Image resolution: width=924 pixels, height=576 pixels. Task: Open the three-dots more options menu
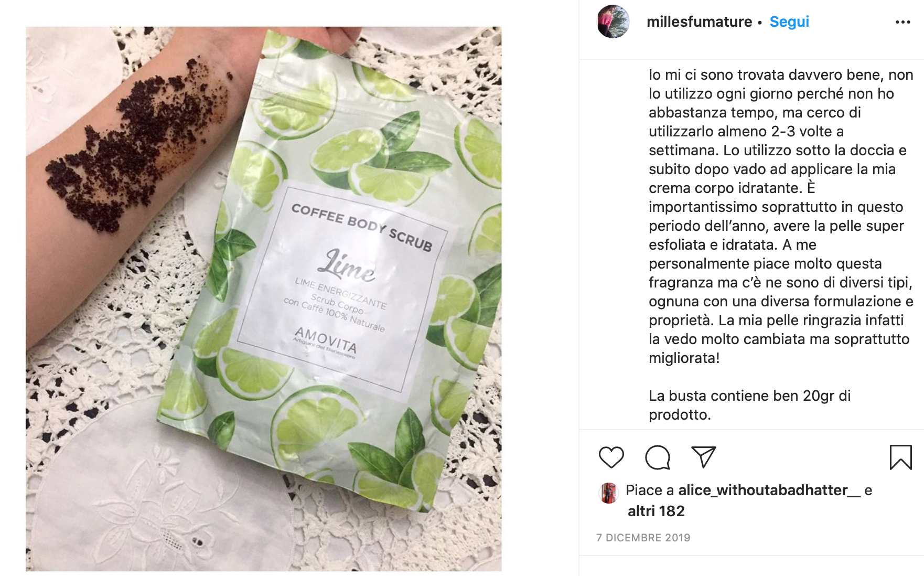902,22
